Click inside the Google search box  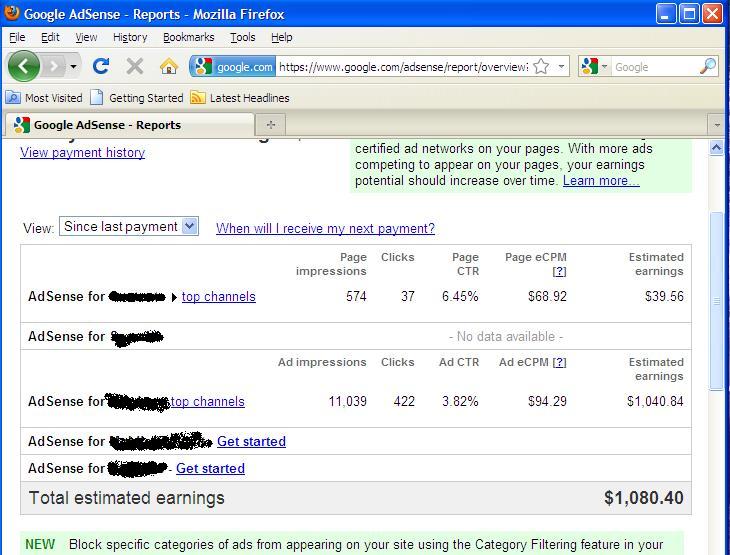click(653, 67)
